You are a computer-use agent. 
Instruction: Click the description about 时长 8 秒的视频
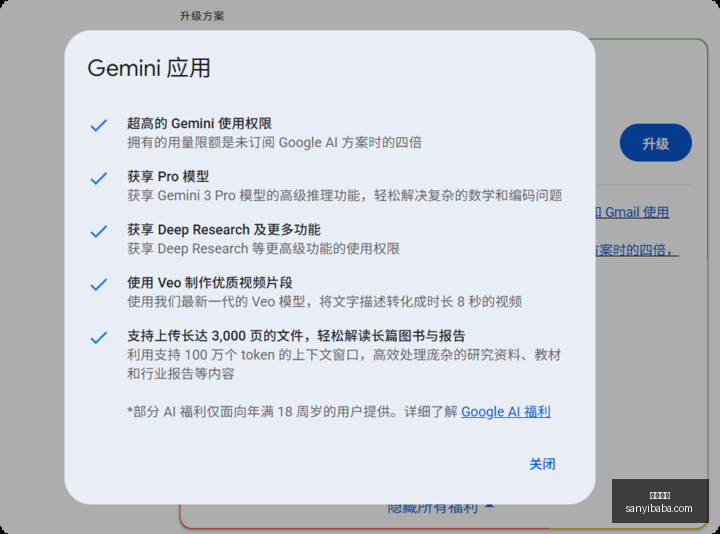tap(324, 302)
